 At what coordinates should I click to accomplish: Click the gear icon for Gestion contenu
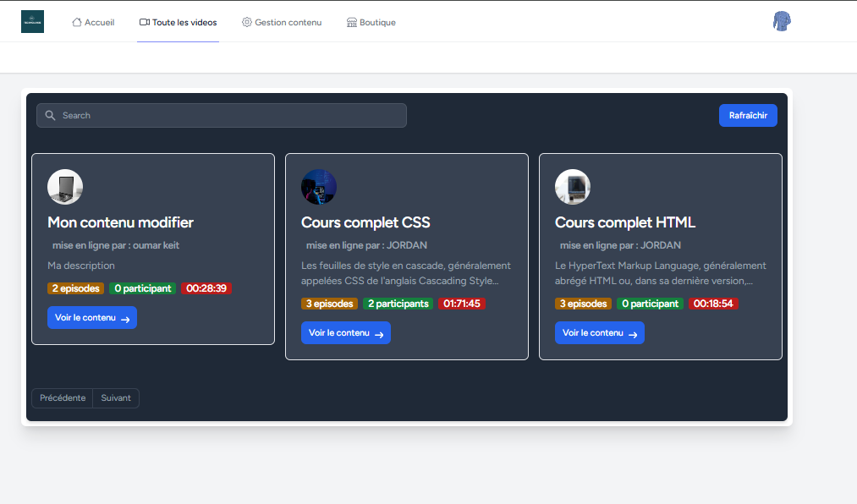click(x=247, y=22)
